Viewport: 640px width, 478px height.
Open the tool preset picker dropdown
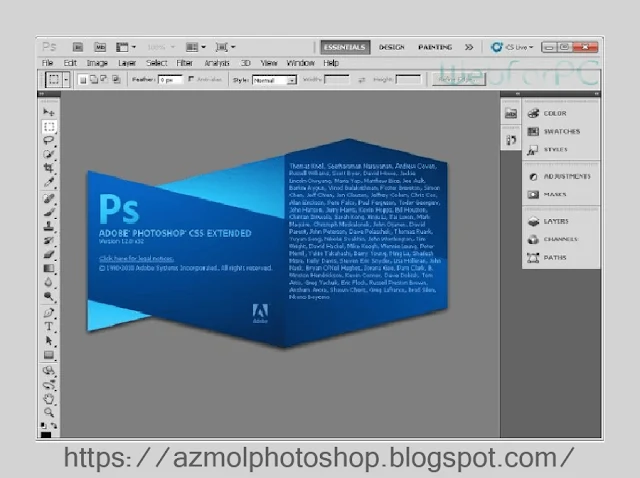coord(66,80)
